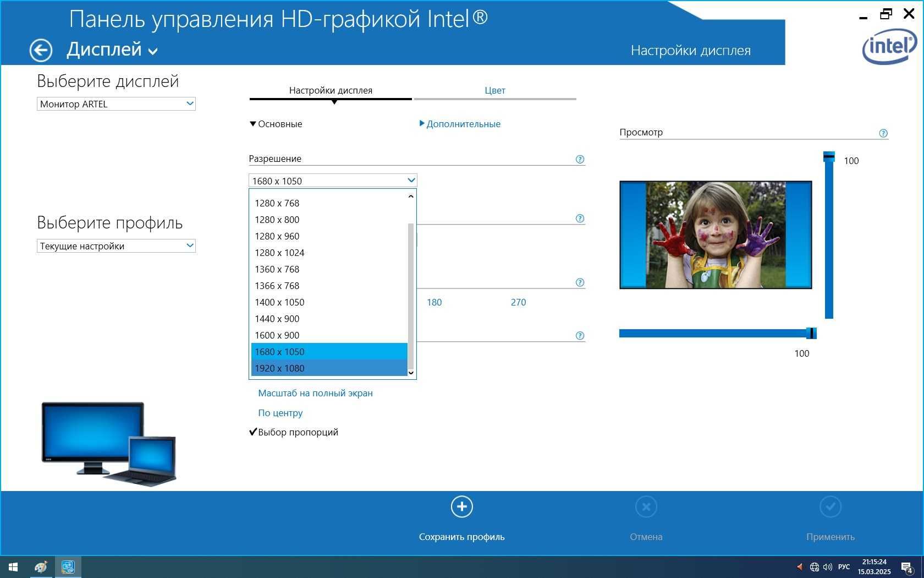Select resolution 1280 x 768

point(329,203)
